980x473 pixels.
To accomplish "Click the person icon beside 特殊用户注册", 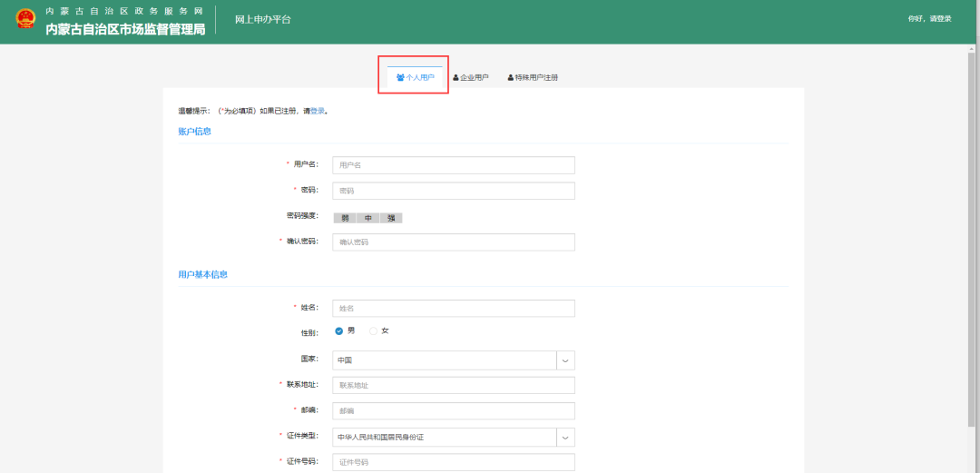I will tap(510, 77).
